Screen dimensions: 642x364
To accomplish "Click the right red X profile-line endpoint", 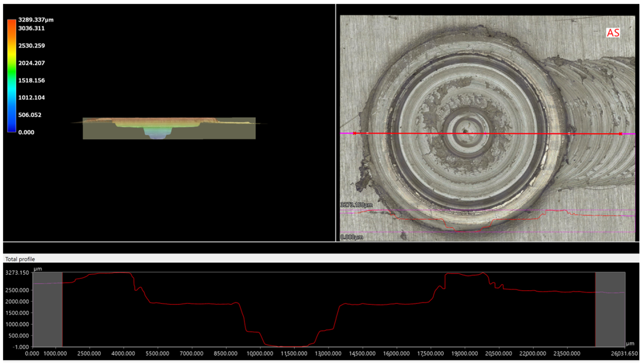I will click(620, 134).
